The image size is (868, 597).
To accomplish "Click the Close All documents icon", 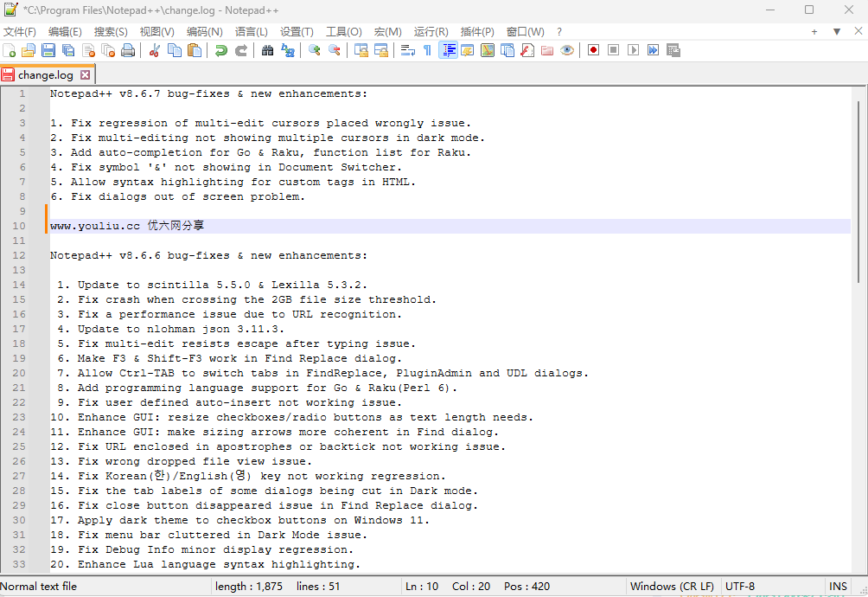I will 109,50.
